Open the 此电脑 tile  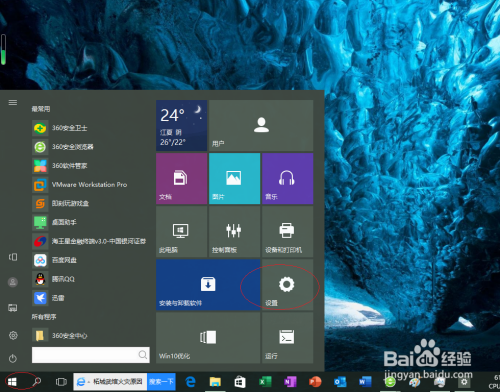[x=182, y=232]
